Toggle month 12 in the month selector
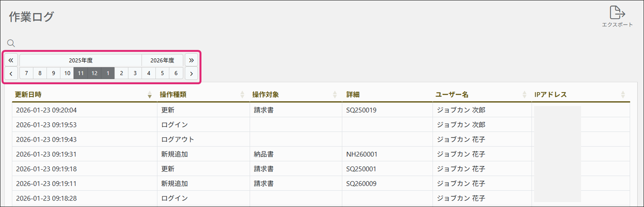Screen dimensions: 644x207 tap(94, 73)
